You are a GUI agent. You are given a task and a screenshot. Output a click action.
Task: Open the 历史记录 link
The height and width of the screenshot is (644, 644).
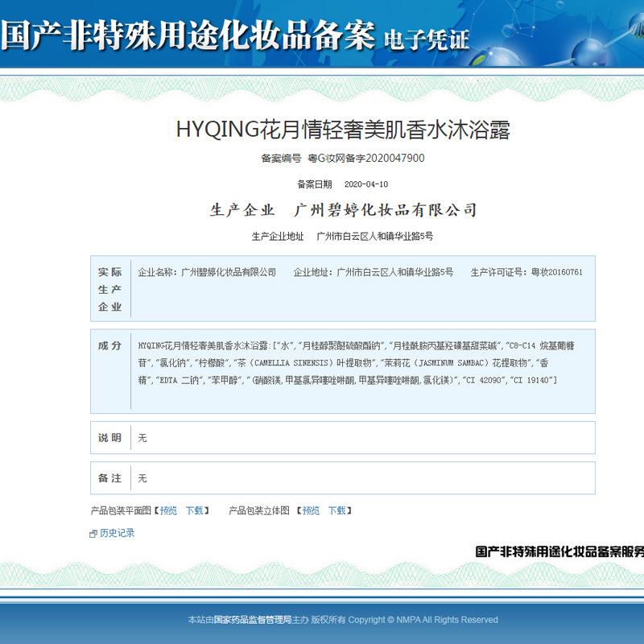click(117, 533)
